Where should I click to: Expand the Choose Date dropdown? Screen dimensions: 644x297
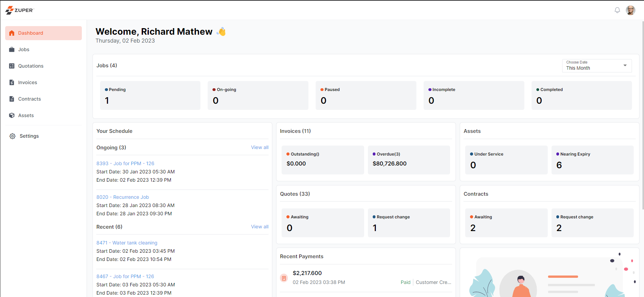pyautogui.click(x=597, y=66)
